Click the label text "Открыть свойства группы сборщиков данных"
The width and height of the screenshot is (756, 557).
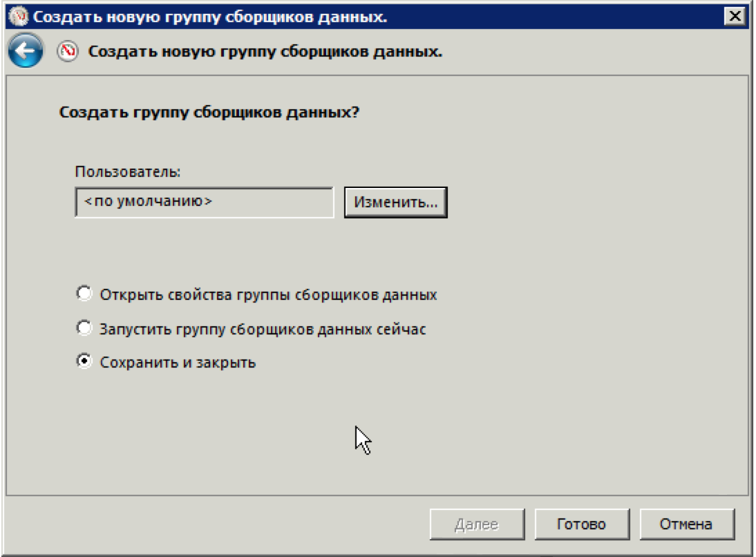click(268, 294)
